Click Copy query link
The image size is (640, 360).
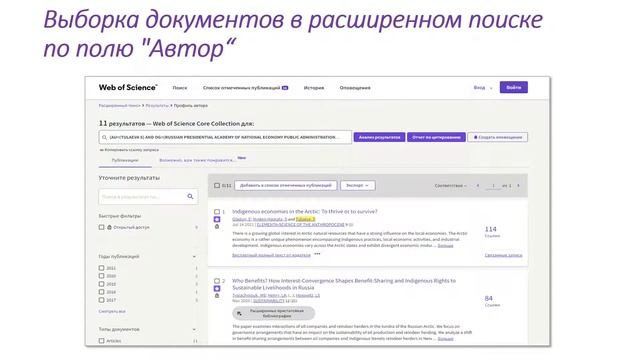click(129, 150)
